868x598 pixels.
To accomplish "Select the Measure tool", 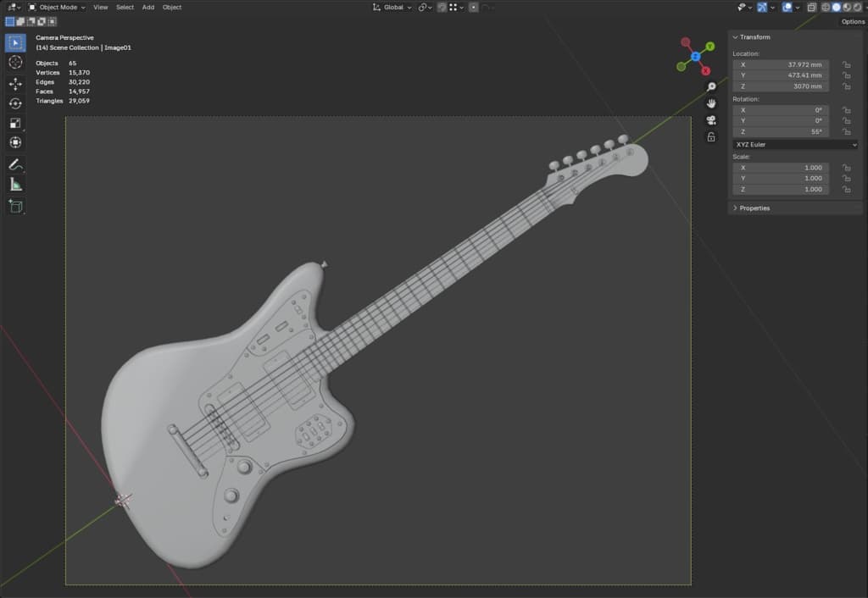I will [15, 184].
